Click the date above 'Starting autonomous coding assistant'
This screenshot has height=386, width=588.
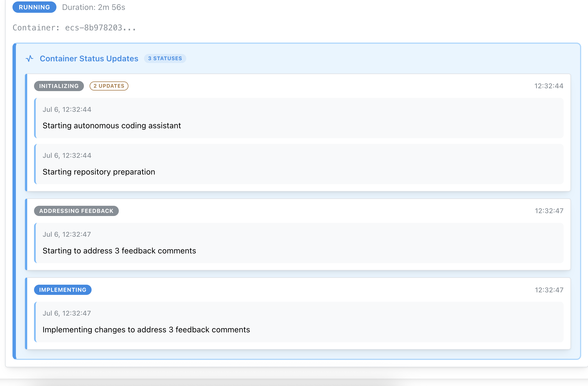coord(67,110)
